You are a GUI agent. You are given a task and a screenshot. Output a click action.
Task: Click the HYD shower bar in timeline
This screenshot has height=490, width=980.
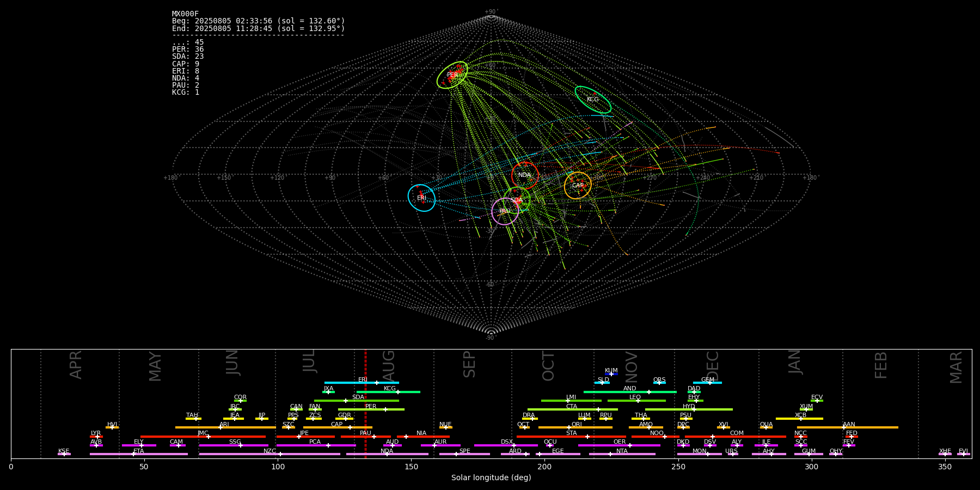[689, 409]
